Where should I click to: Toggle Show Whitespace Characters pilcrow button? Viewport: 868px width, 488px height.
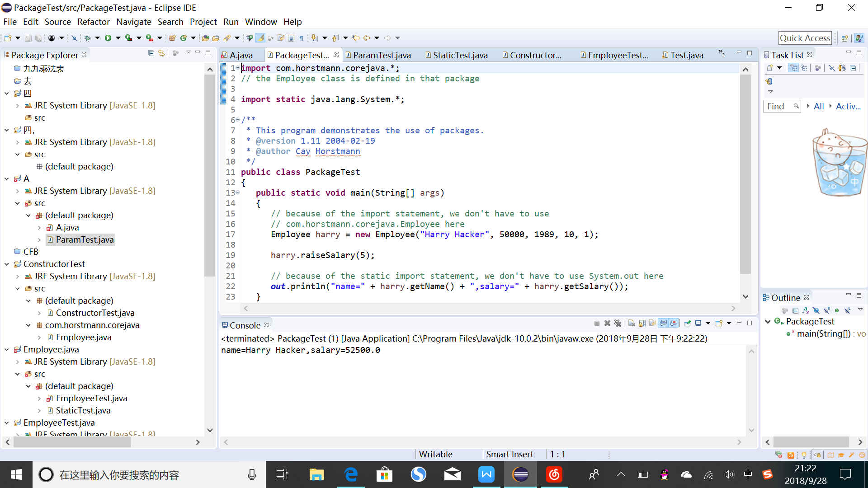301,38
